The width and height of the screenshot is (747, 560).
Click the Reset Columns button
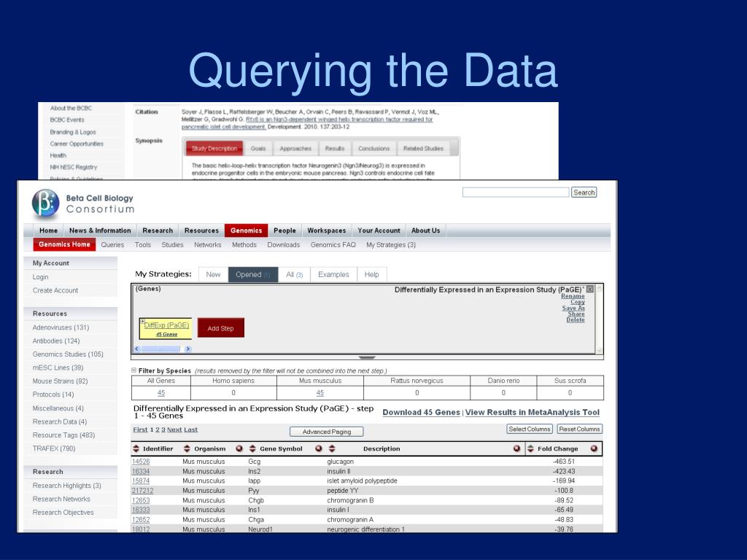pyautogui.click(x=580, y=429)
